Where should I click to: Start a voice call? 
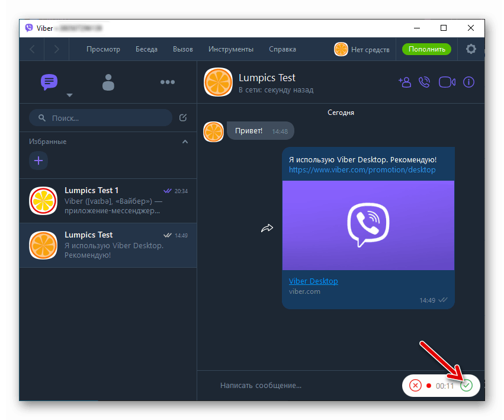[424, 82]
